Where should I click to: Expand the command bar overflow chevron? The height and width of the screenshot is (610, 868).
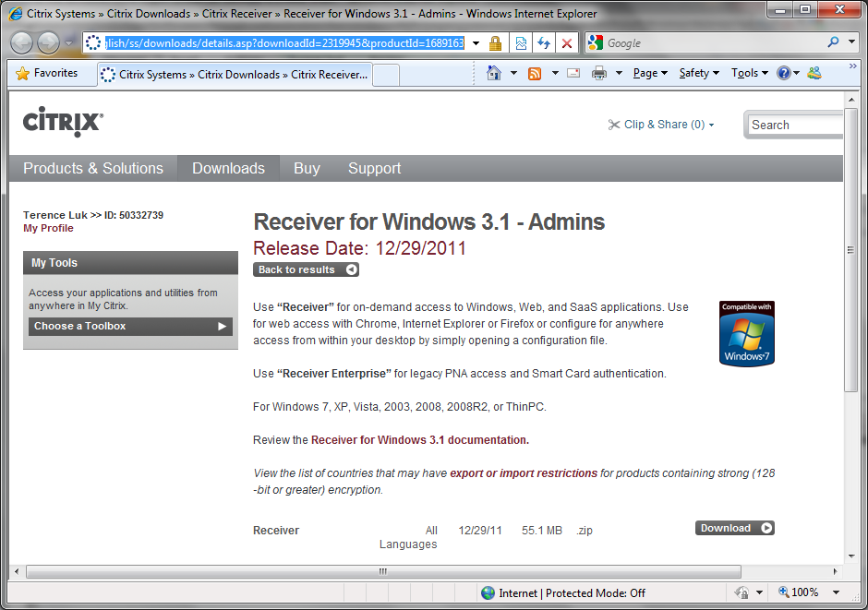coord(852,66)
